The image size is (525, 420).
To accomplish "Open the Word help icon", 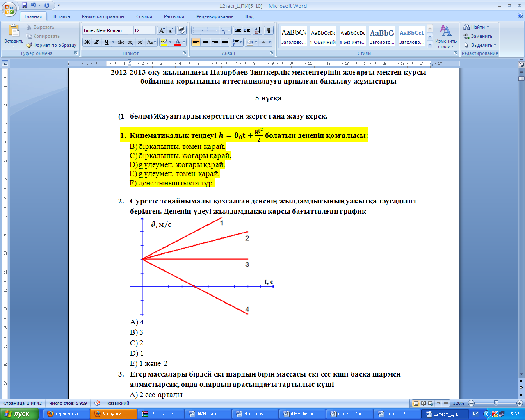I will tap(520, 16).
